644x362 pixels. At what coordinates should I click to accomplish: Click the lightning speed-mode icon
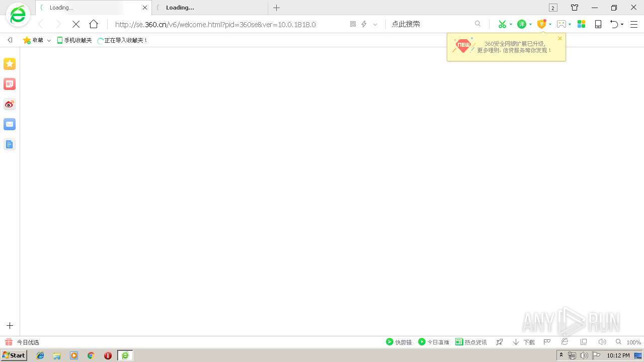[364, 24]
